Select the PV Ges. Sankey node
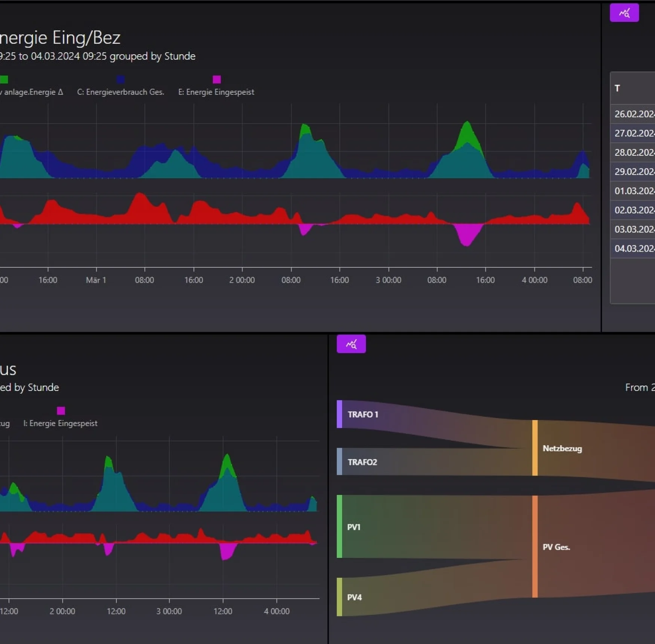The height and width of the screenshot is (644, 655). pos(535,546)
